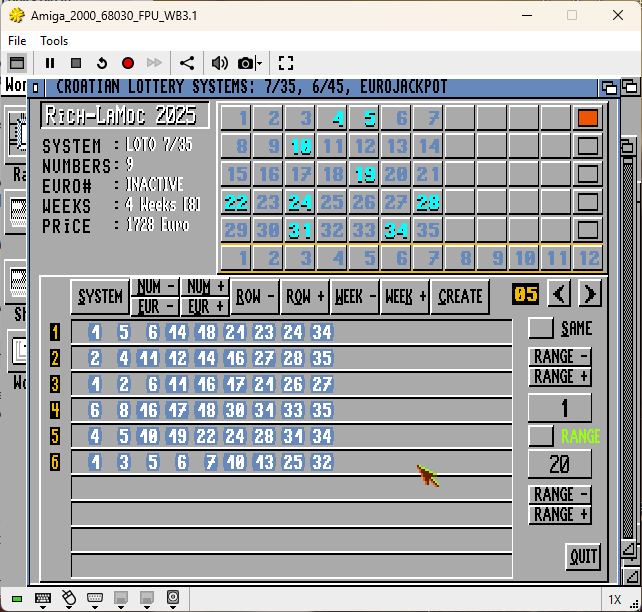Click the QUIT button
The image size is (642, 612).
583,556
